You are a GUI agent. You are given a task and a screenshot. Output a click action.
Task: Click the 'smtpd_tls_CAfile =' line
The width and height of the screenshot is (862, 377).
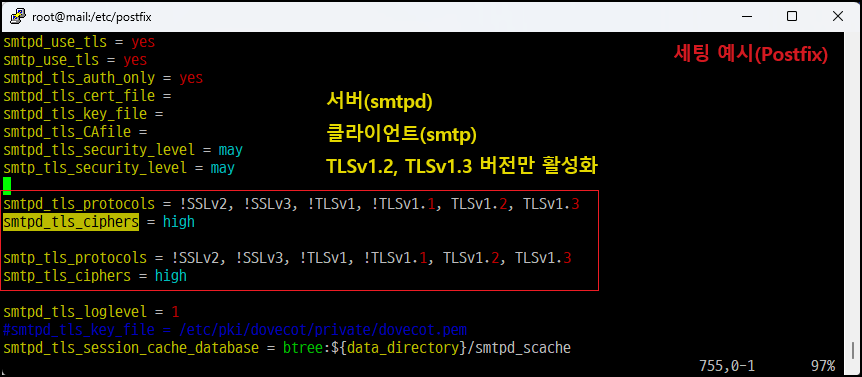tap(75, 132)
